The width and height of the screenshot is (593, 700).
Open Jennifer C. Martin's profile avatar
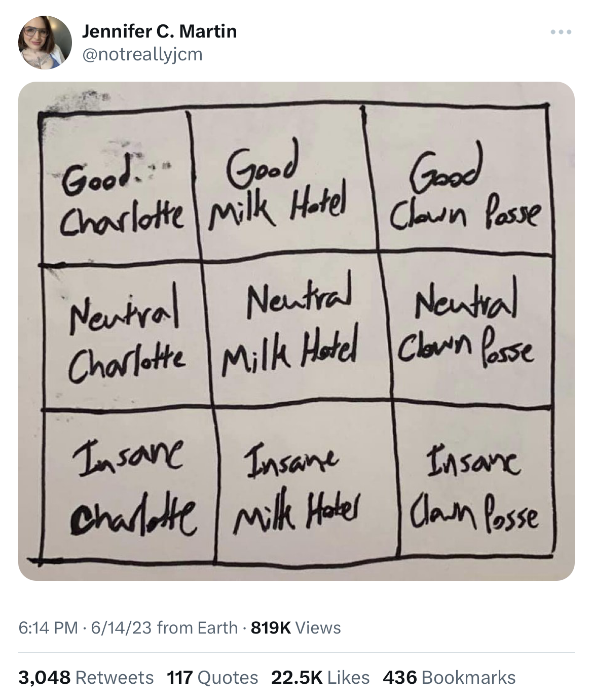pos(45,42)
